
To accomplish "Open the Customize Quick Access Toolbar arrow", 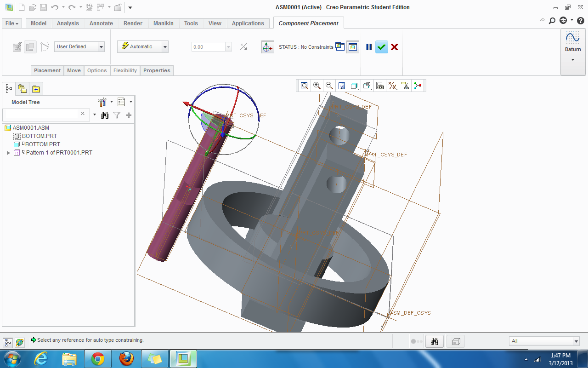I will (130, 7).
